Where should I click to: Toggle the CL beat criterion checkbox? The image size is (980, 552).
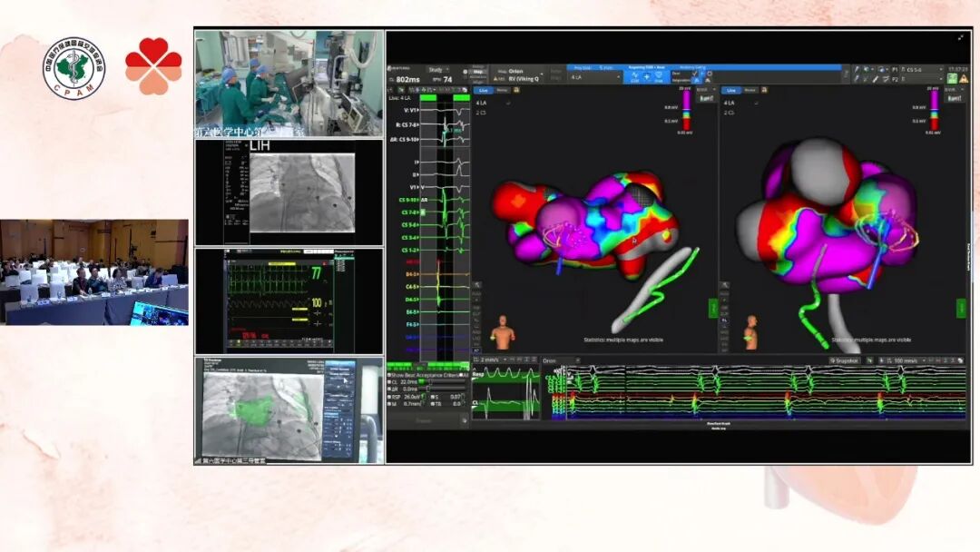pyautogui.click(x=390, y=381)
